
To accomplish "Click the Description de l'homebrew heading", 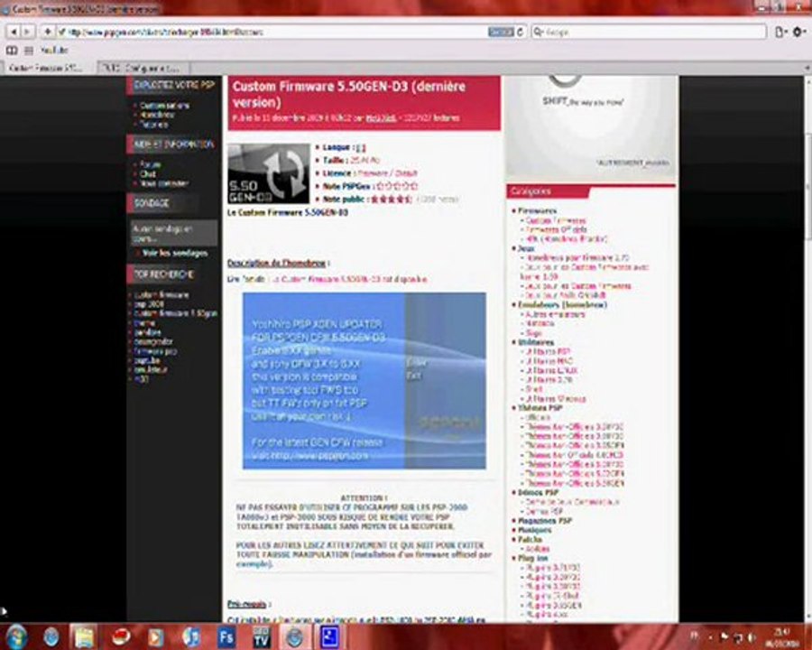I will coord(277,264).
